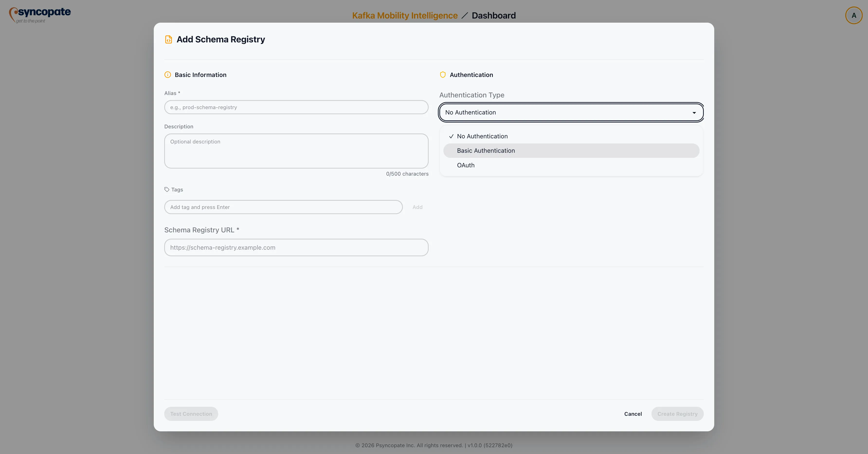Click the Create Registry button
Image resolution: width=868 pixels, height=454 pixels.
[x=677, y=414]
